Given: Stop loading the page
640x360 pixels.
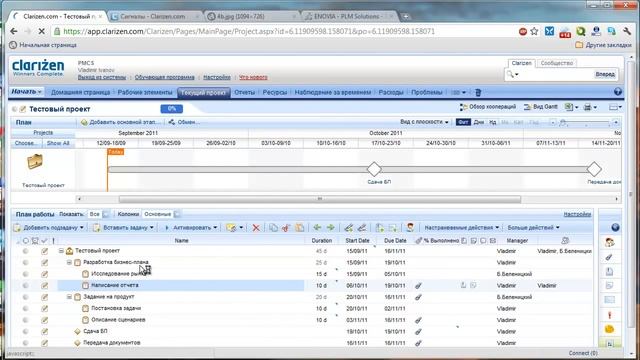Looking at the screenshot, I should coord(41,31).
